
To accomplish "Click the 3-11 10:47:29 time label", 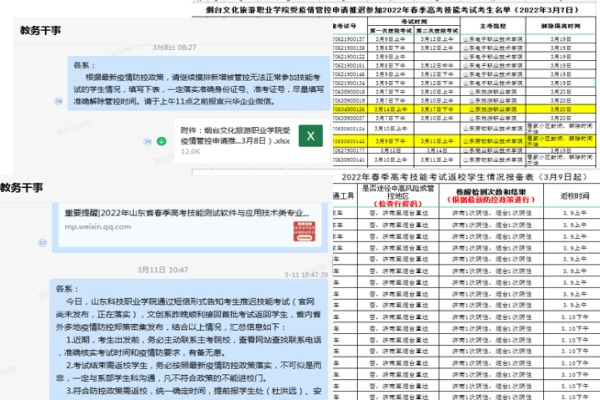I will click(306, 275).
